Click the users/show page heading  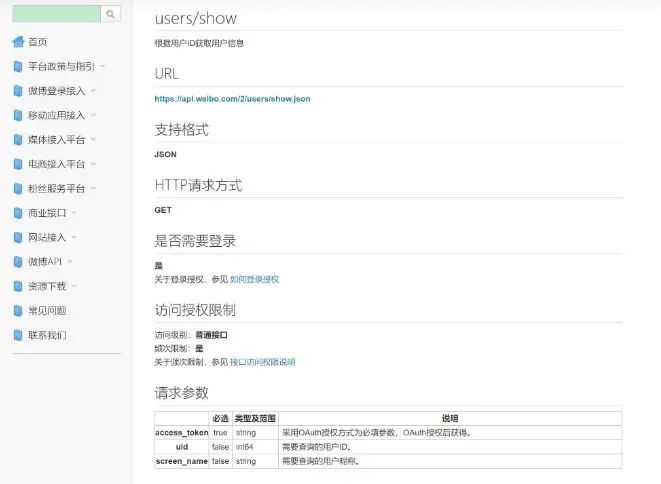tap(196, 18)
